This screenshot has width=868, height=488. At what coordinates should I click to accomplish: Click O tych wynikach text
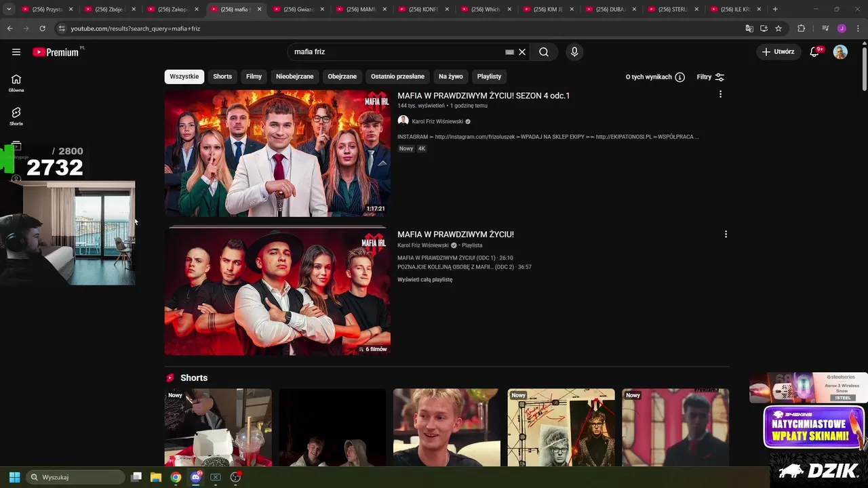pyautogui.click(x=649, y=77)
